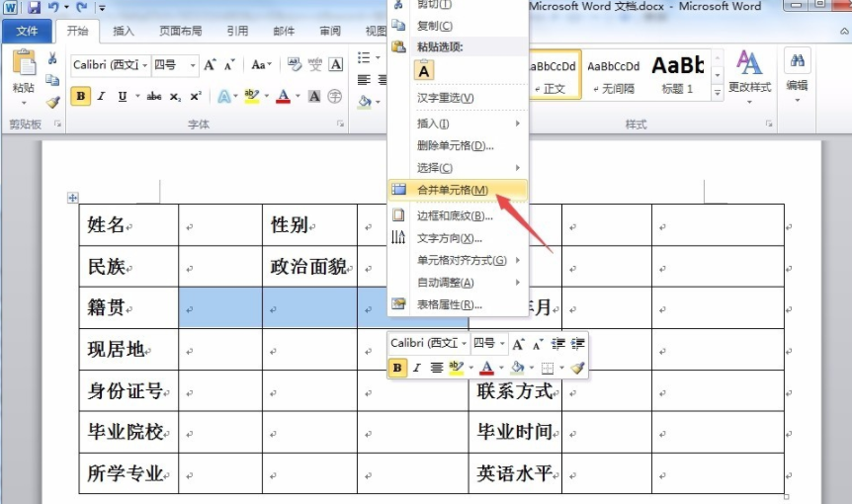Image resolution: width=852 pixels, height=504 pixels.
Task: Expand the styles gallery More arrow
Action: point(718,93)
